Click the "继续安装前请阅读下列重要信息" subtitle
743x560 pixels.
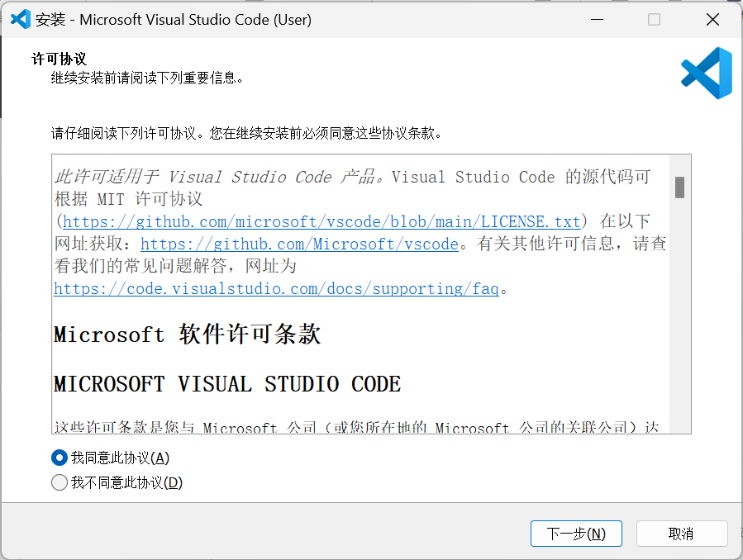tap(147, 78)
